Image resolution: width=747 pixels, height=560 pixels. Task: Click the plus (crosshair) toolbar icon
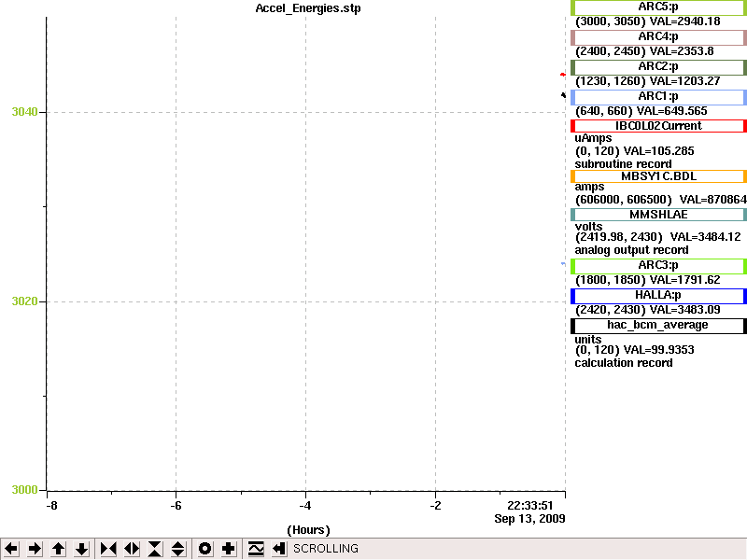tap(228, 549)
